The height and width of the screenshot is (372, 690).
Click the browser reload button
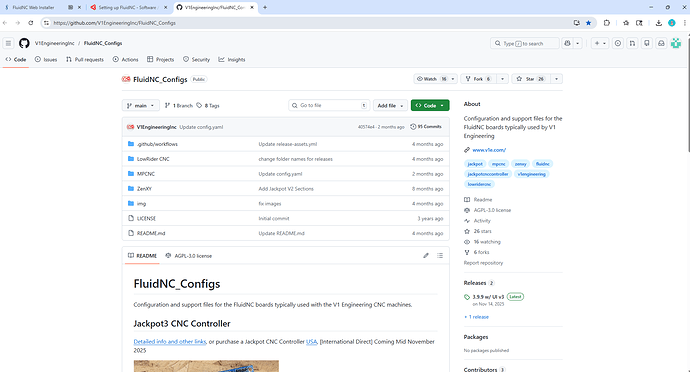click(x=30, y=23)
